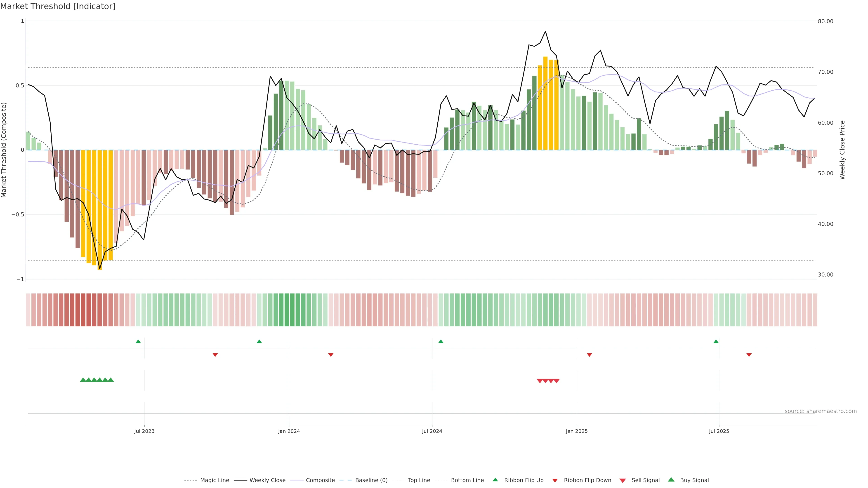Click the Jan 2024 x-axis tick label
The height and width of the screenshot is (488, 868).
coord(289,431)
